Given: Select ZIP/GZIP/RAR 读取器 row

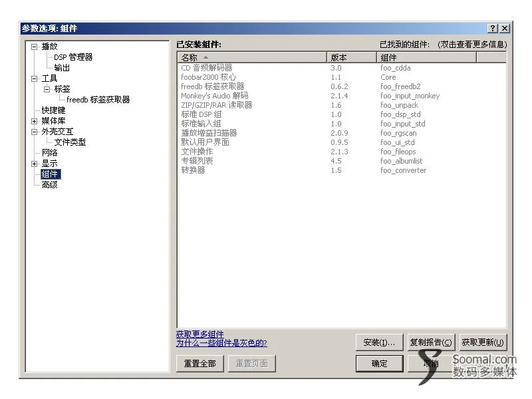Looking at the screenshot, I should (342, 105).
